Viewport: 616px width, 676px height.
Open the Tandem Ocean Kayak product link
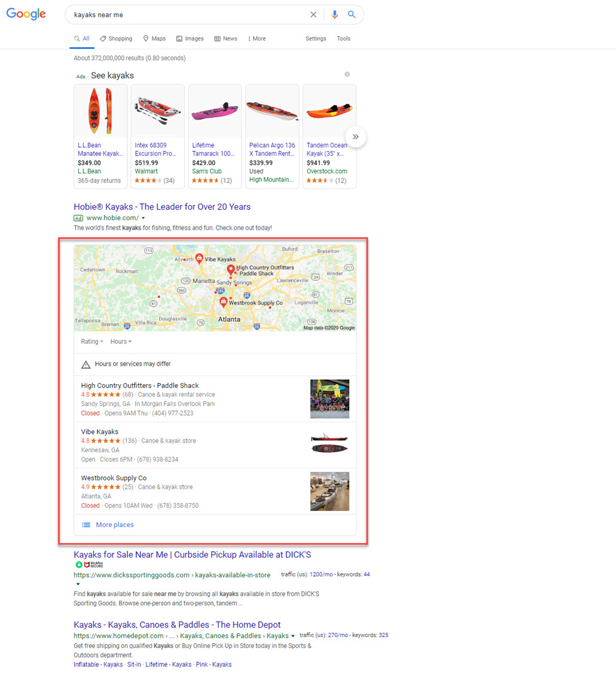tap(327, 150)
